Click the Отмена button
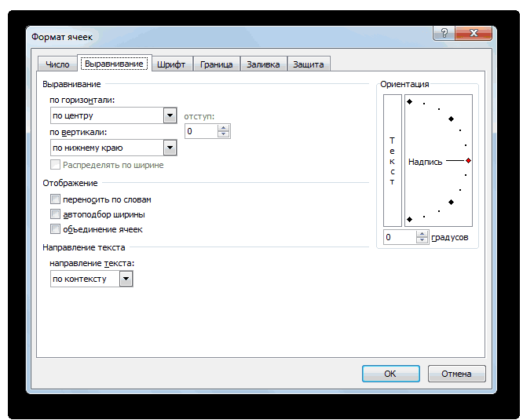The width and height of the screenshot is (523, 420). tap(456, 374)
